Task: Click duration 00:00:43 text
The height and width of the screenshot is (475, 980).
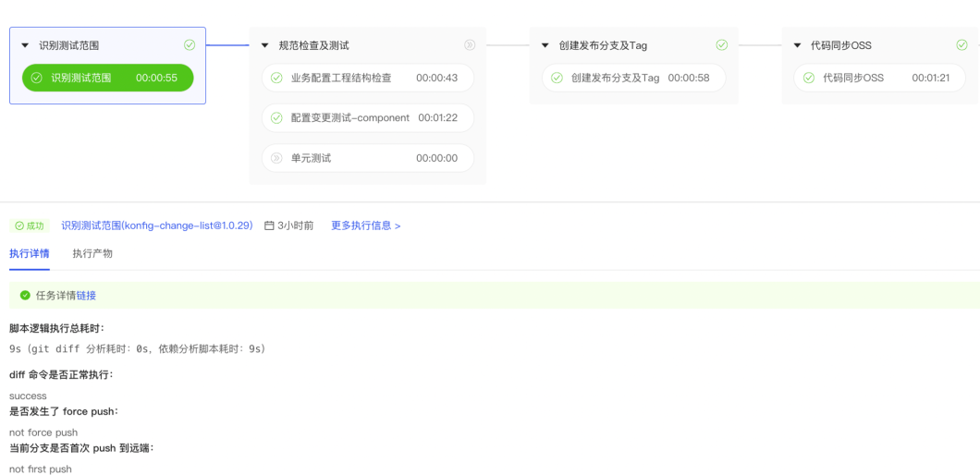Action: [437, 79]
